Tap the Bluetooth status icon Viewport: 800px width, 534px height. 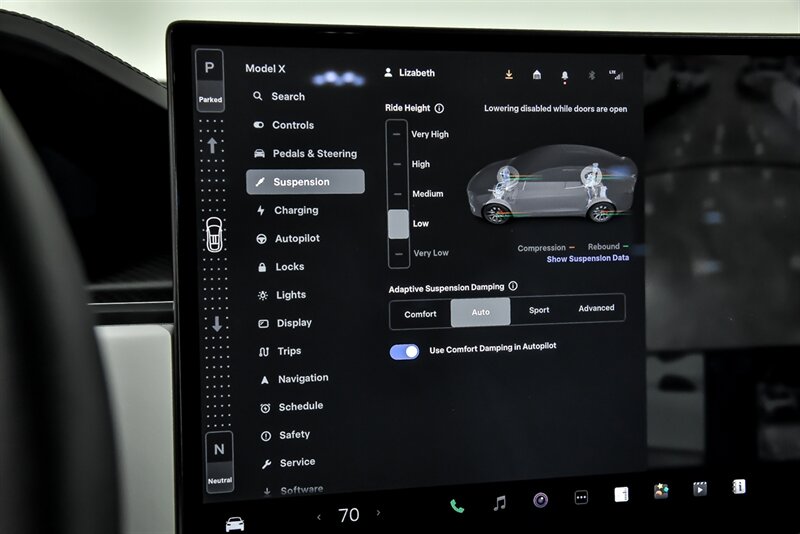tap(590, 75)
